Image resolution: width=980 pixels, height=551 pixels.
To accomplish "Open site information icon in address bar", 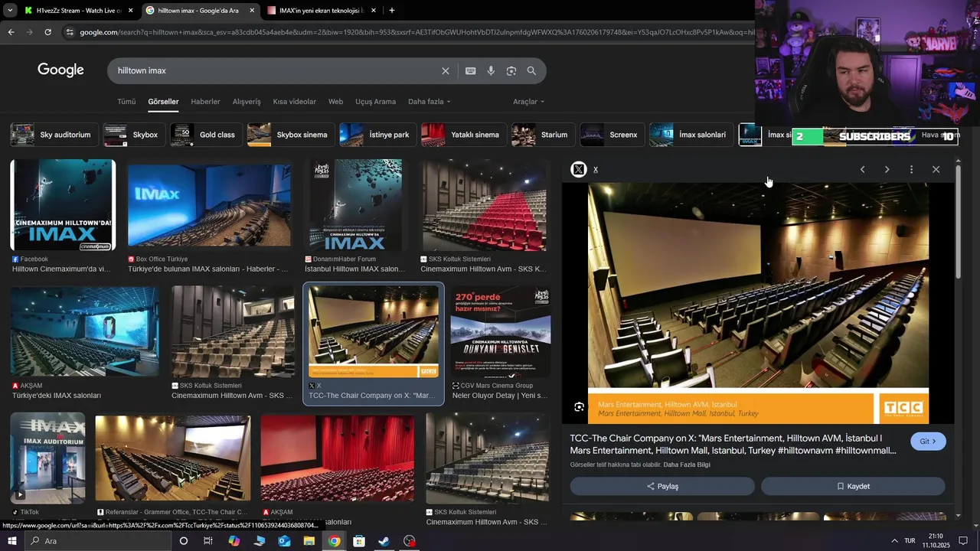I will pyautogui.click(x=70, y=32).
